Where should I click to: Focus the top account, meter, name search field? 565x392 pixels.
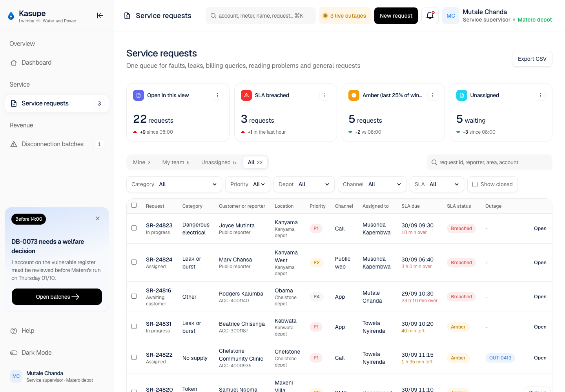(261, 16)
